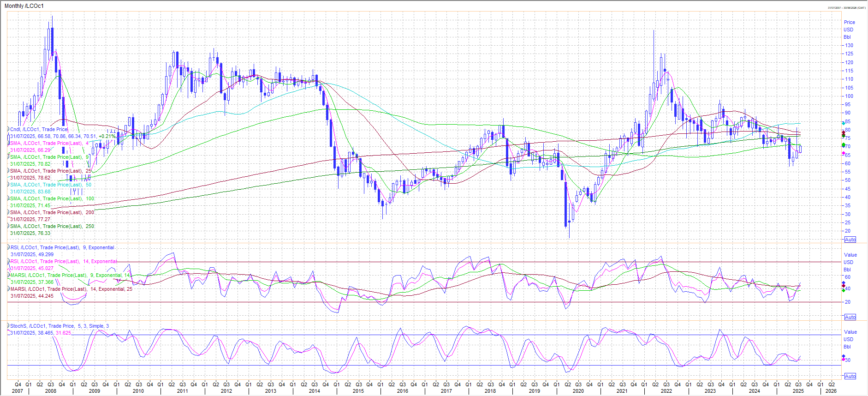Click the candle values line ending +0.21%

pos(63,136)
